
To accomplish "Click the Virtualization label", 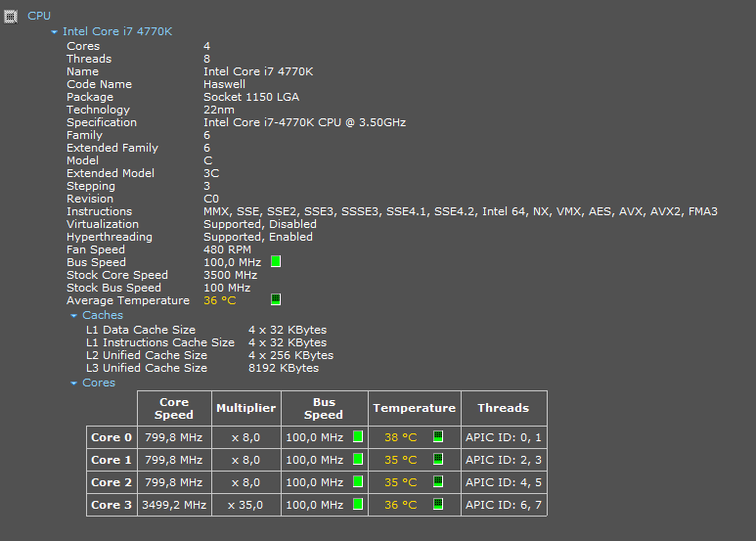I will click(103, 224).
